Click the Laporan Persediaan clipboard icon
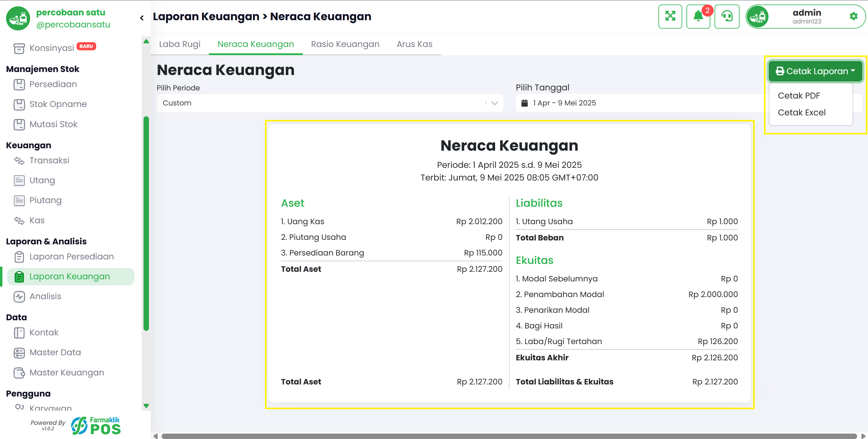 19,257
